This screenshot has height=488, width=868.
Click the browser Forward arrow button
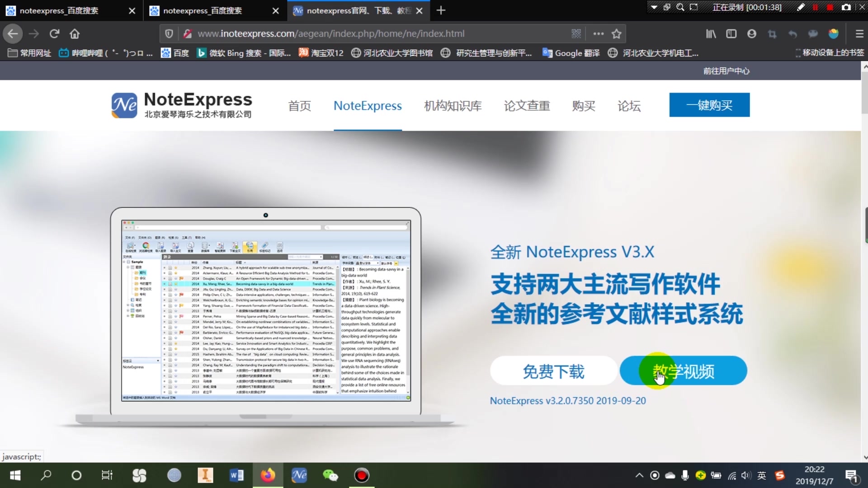point(33,33)
